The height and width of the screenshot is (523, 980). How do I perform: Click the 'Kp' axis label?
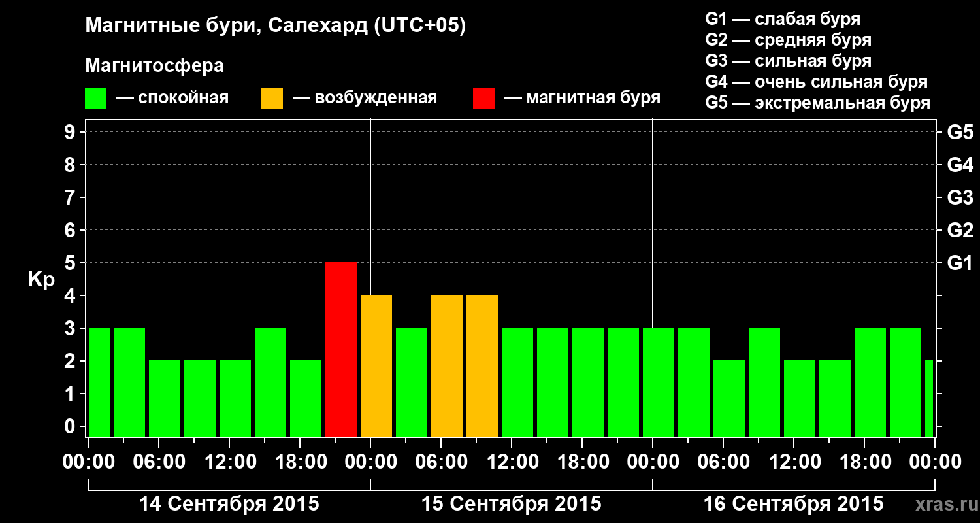tap(41, 280)
